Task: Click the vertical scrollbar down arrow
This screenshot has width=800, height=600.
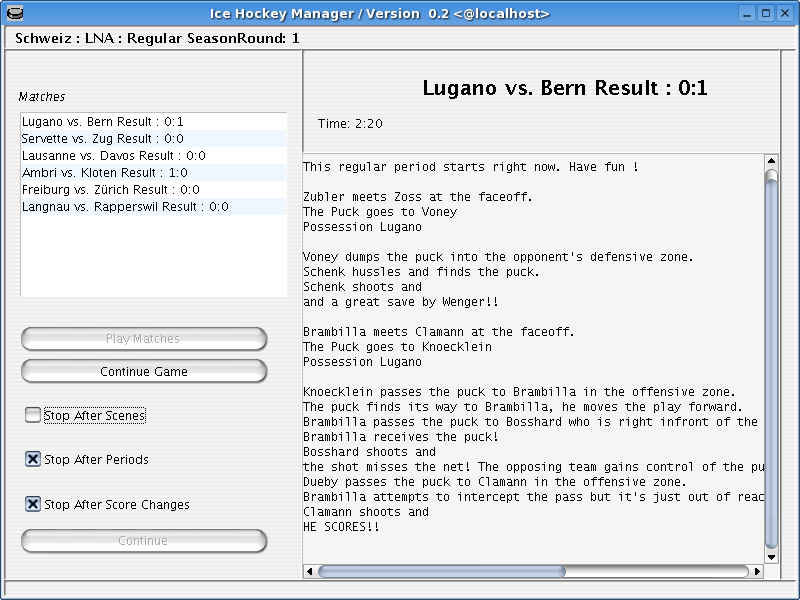Action: point(771,557)
